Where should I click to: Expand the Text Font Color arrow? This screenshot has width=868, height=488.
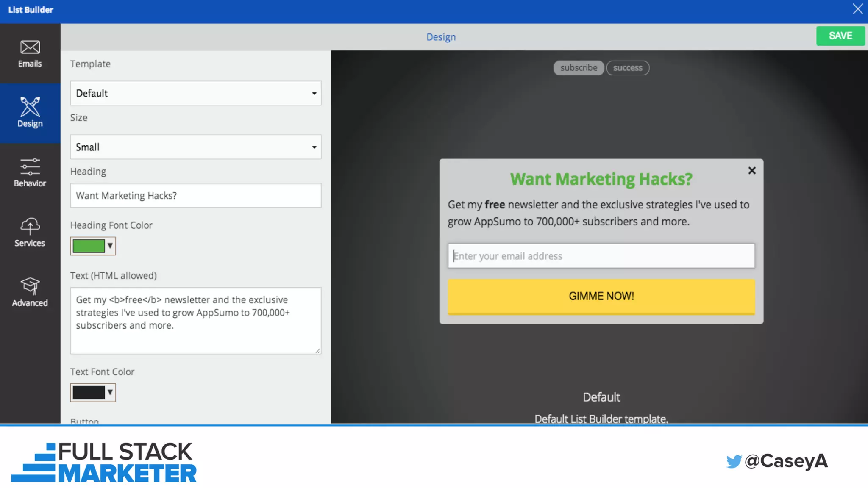[x=110, y=392]
